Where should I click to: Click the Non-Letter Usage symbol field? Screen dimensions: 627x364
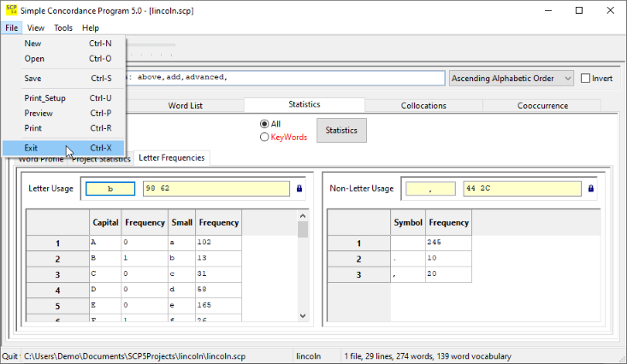(430, 189)
